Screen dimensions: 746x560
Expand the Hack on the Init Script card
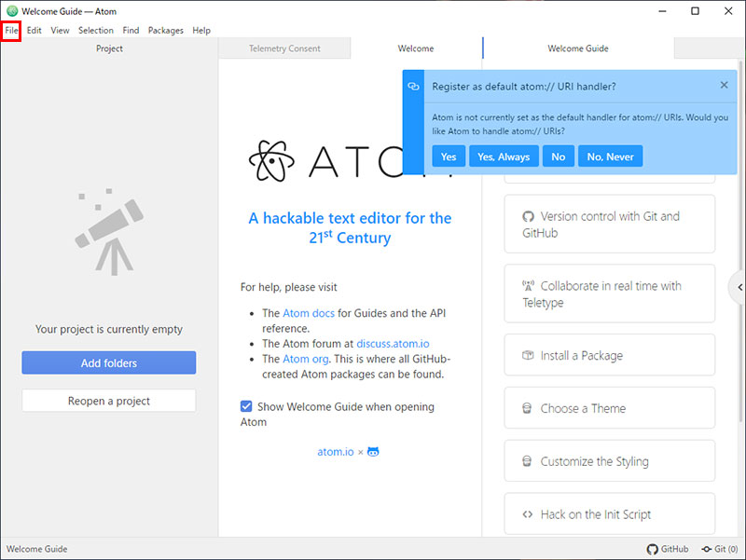tap(610, 514)
